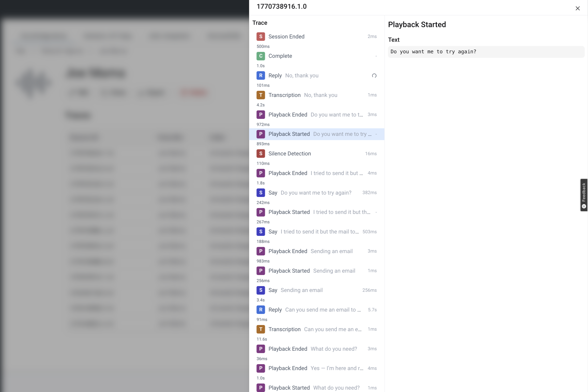The width and height of the screenshot is (588, 392).
Task: Click the red S icon for Session Ended
Action: pyautogui.click(x=261, y=37)
